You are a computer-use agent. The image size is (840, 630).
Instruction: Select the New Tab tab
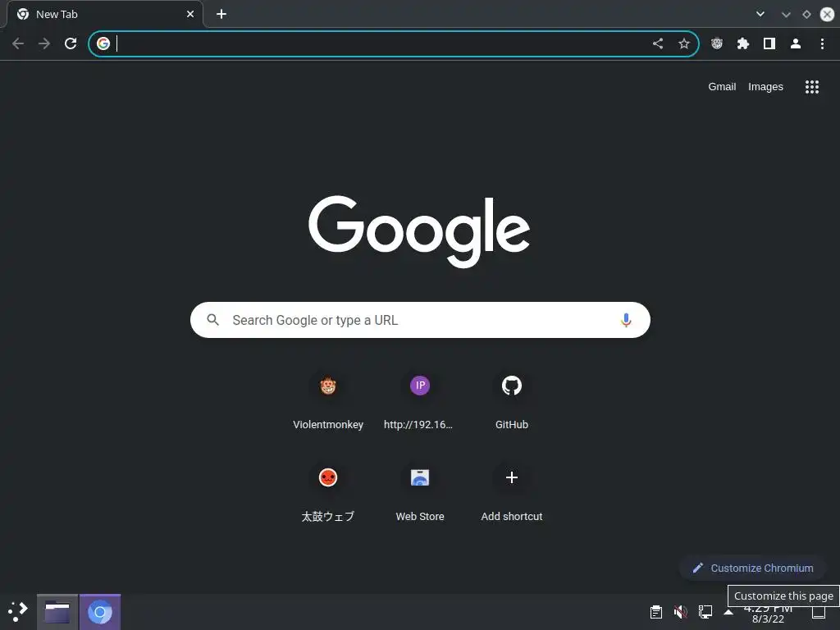(x=105, y=14)
